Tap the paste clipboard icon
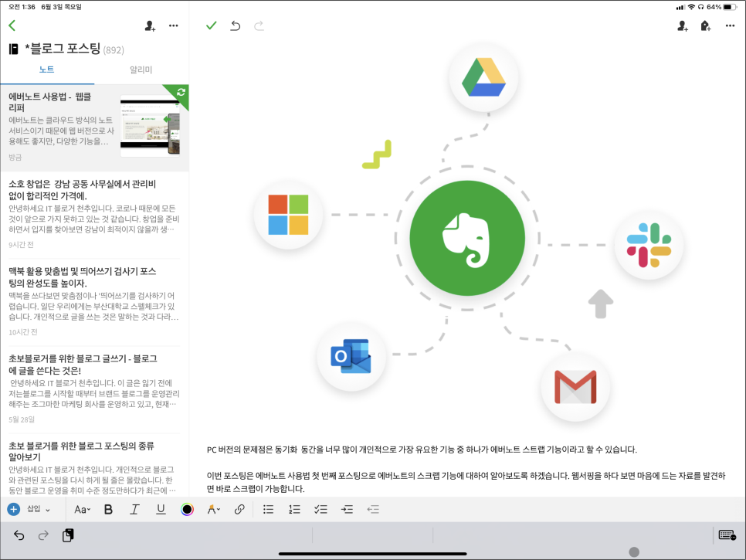 click(x=68, y=535)
